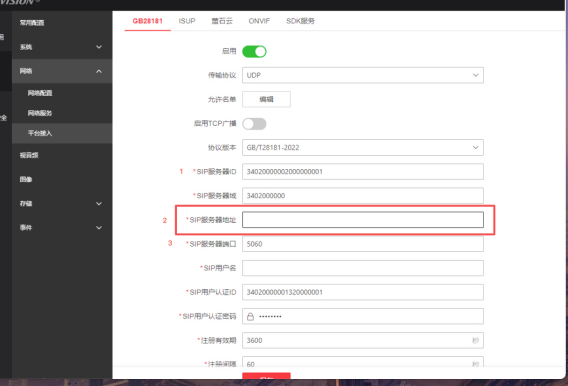Open 图像 in the sidebar
This screenshot has width=568, height=386.
point(62,179)
